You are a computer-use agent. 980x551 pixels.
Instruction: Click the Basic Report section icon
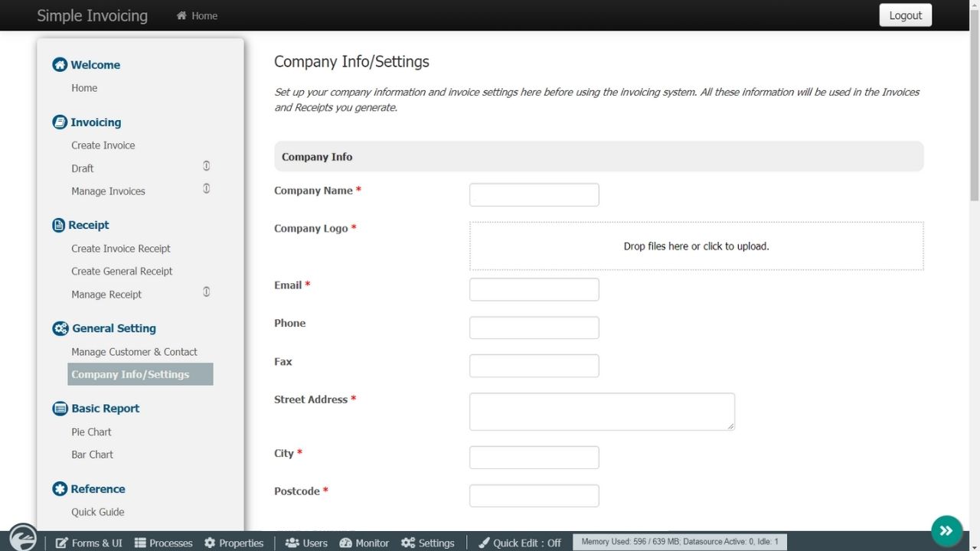click(60, 409)
